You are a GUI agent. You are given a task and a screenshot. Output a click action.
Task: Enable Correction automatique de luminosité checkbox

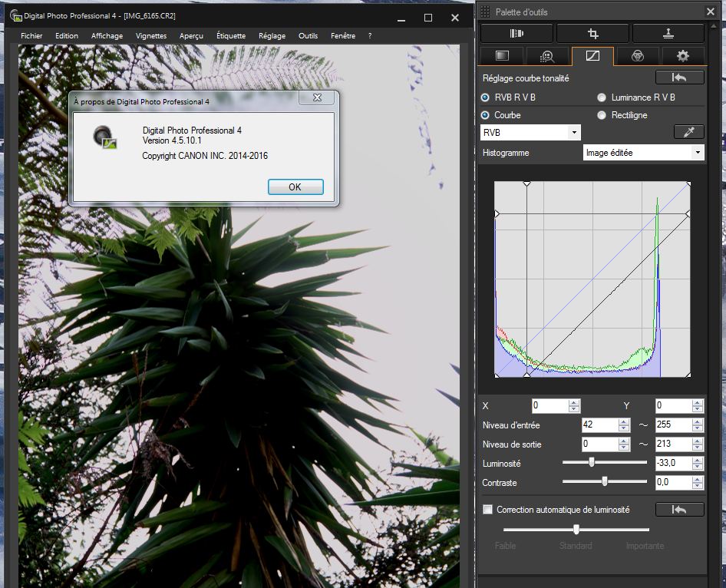click(487, 509)
